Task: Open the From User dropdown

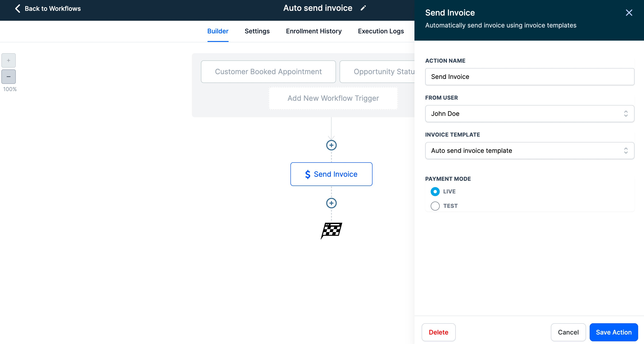Action: [529, 114]
